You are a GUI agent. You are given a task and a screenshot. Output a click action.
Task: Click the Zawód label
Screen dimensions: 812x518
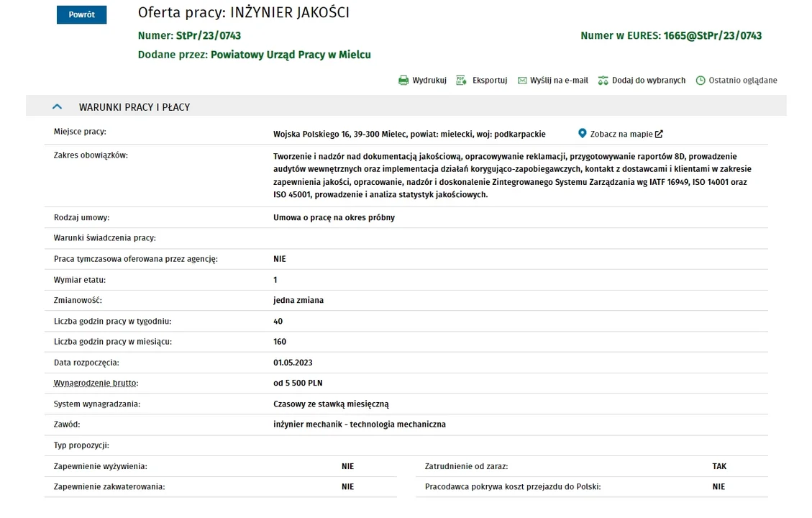pyautogui.click(x=67, y=424)
